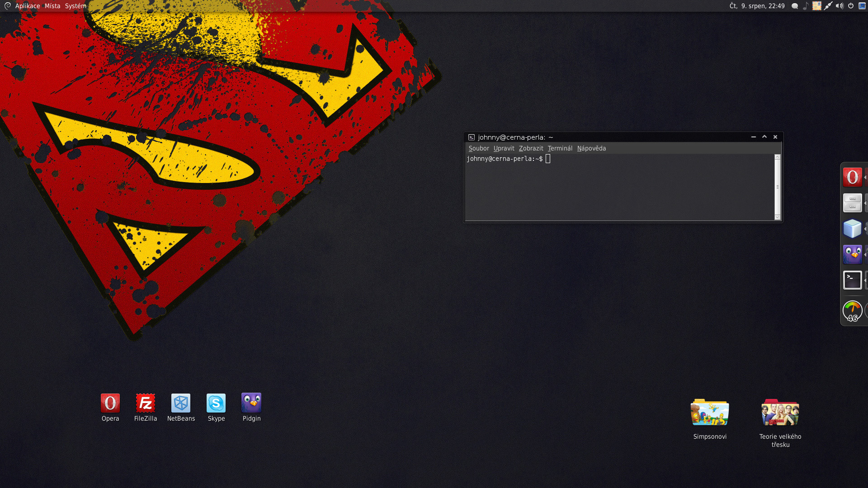This screenshot has width=868, height=488.
Task: Open the Terminál menu in the terminal
Action: point(560,148)
